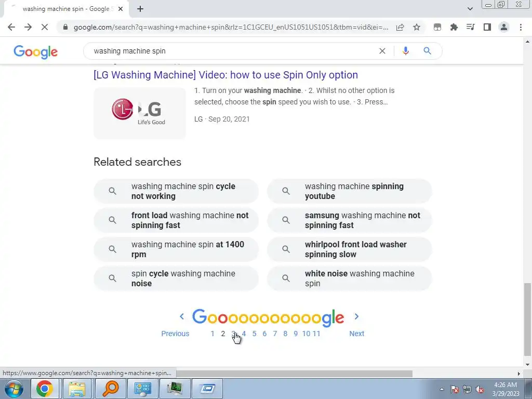
Task: Click the lock icon in the address bar
Action: (65, 27)
